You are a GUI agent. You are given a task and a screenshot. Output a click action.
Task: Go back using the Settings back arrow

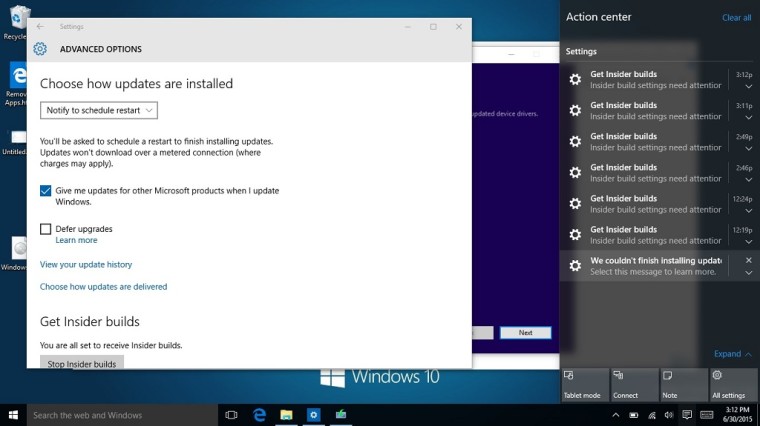coord(40,27)
